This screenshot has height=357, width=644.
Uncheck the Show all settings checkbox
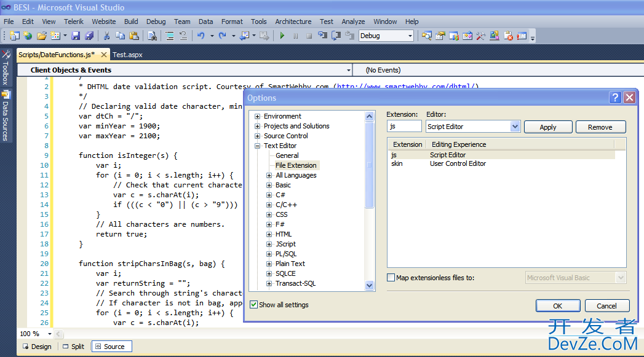(254, 305)
